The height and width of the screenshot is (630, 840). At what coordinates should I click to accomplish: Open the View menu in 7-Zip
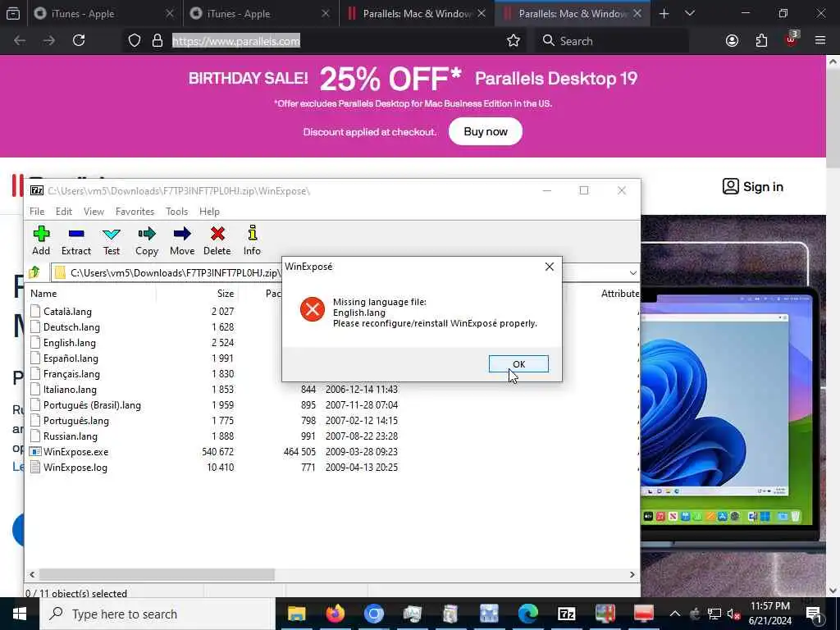pyautogui.click(x=94, y=212)
